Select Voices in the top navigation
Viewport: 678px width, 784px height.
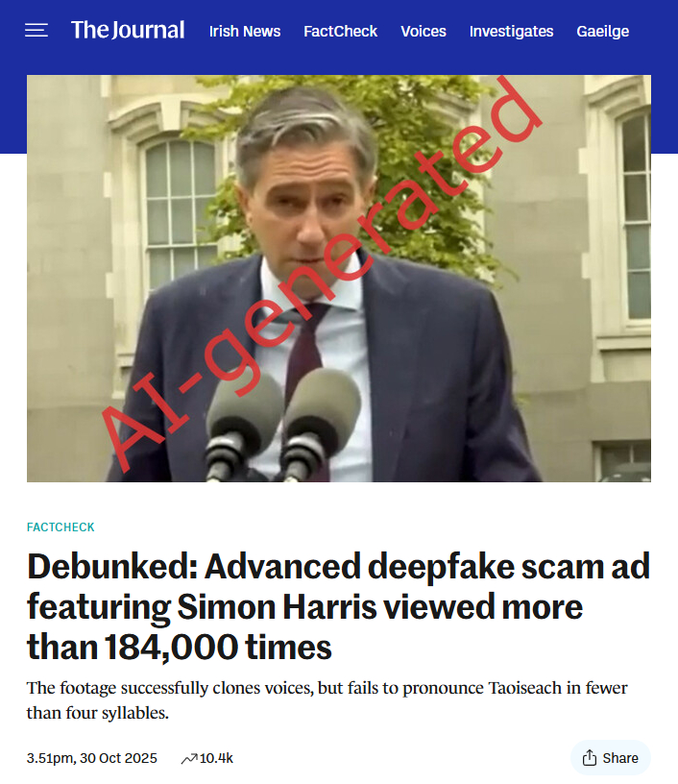point(424,32)
